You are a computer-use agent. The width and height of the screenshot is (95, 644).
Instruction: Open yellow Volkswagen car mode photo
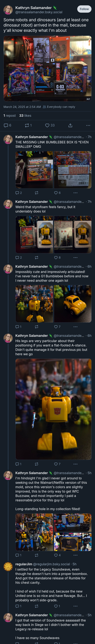coord(73,304)
